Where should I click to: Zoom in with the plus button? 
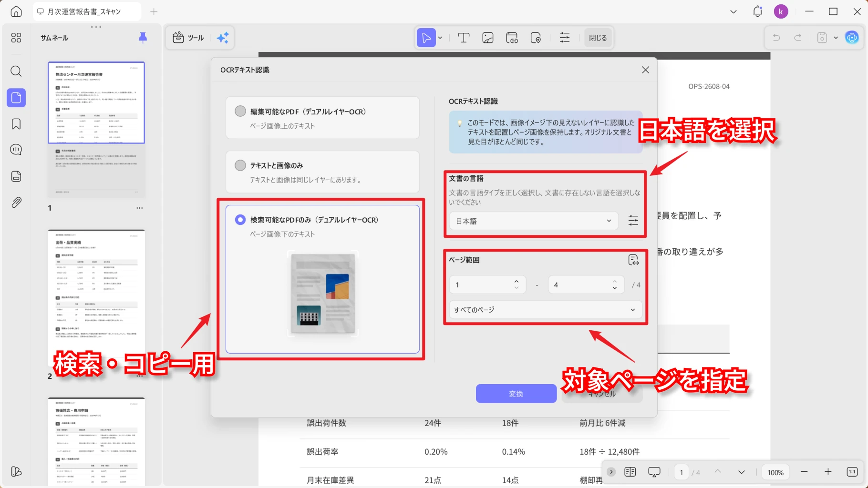point(828,472)
